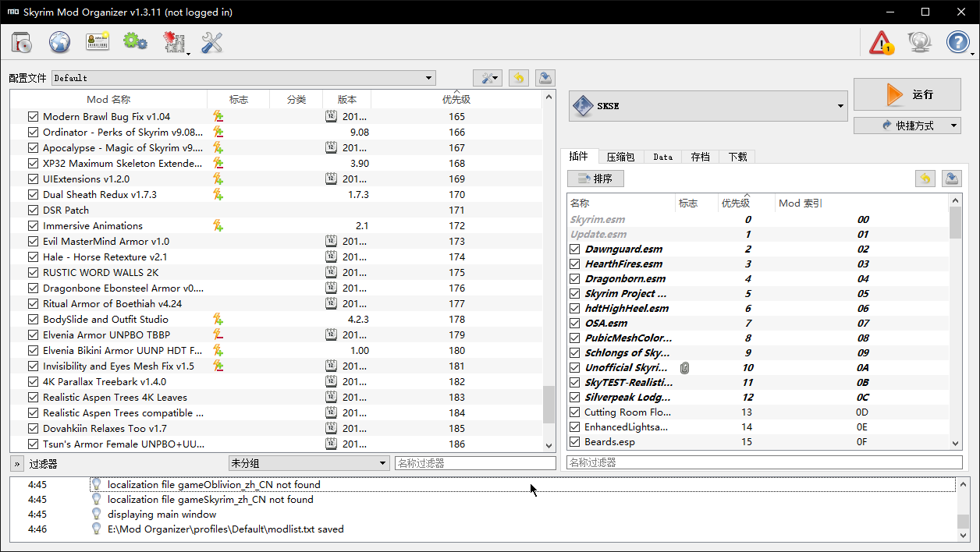Switch to the 插件 tab
Screen dimensions: 980x552
(x=579, y=156)
